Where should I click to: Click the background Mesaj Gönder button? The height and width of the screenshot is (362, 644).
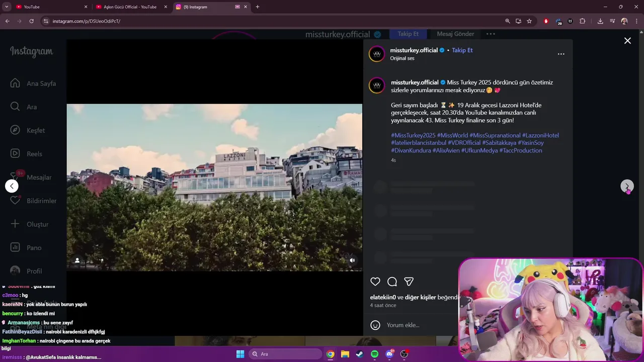pyautogui.click(x=455, y=34)
